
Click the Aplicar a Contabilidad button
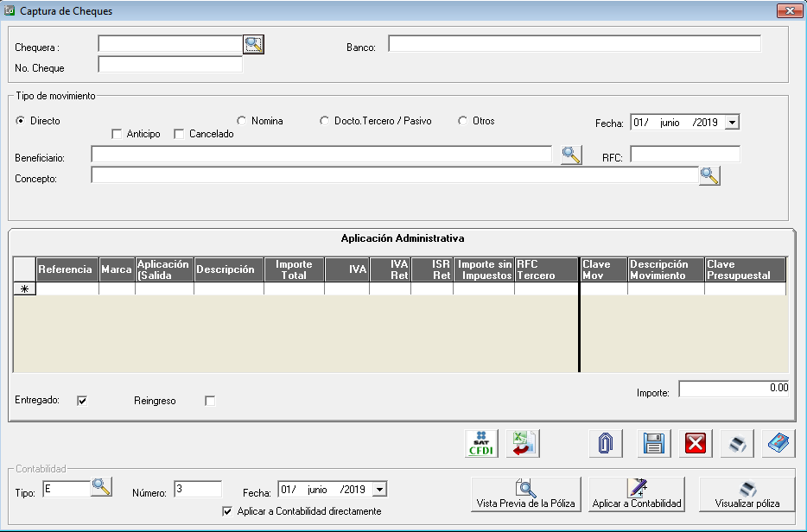(x=637, y=494)
